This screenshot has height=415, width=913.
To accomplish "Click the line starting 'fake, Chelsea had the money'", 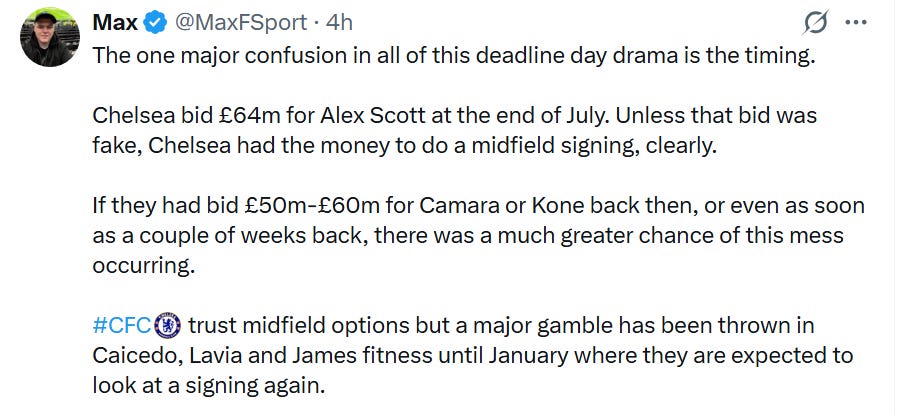I will (x=404, y=146).
